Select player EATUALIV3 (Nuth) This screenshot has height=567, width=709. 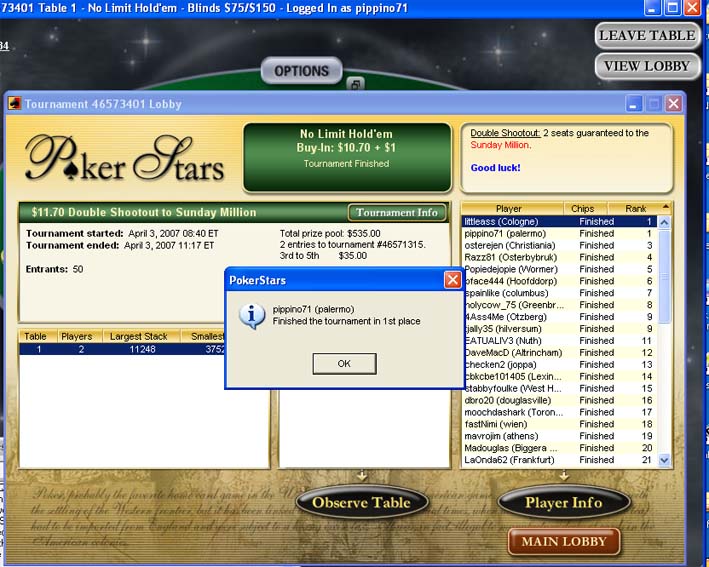559,340
